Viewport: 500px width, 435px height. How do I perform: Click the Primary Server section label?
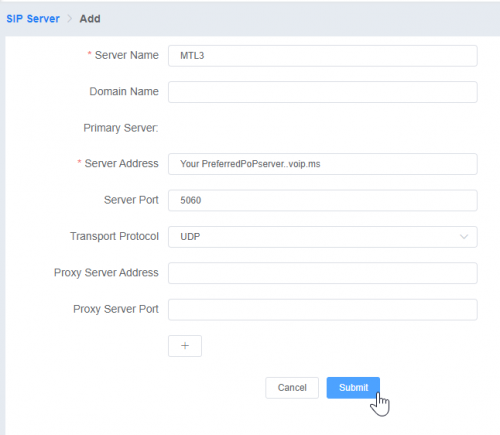[x=121, y=128]
